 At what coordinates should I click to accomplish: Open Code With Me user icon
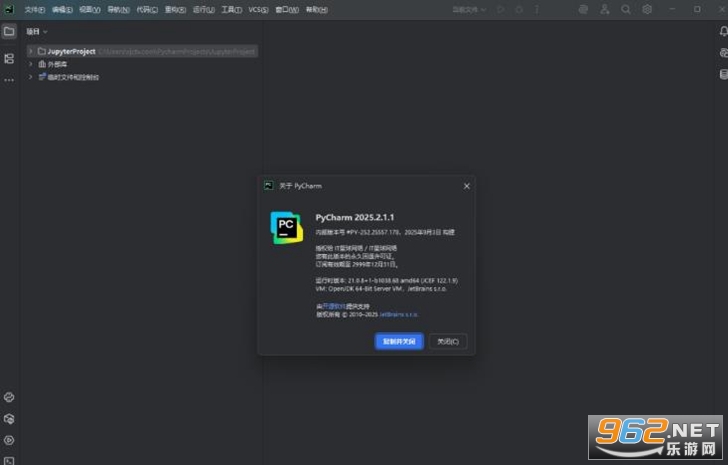pos(604,9)
